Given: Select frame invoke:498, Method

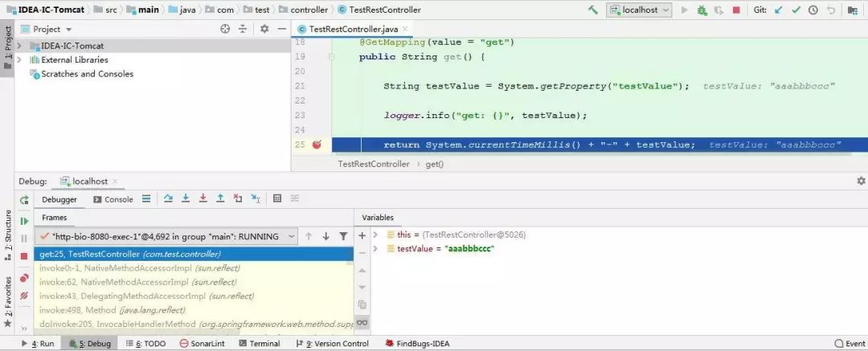Looking at the screenshot, I should pos(194,310).
